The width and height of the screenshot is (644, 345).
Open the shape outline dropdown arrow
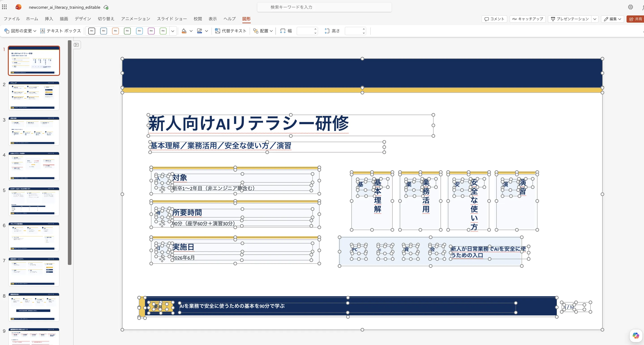(x=206, y=31)
